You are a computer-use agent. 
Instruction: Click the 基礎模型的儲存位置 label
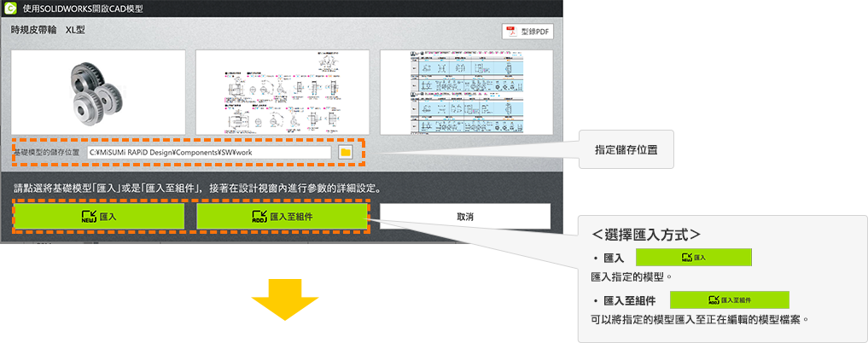[x=46, y=152]
